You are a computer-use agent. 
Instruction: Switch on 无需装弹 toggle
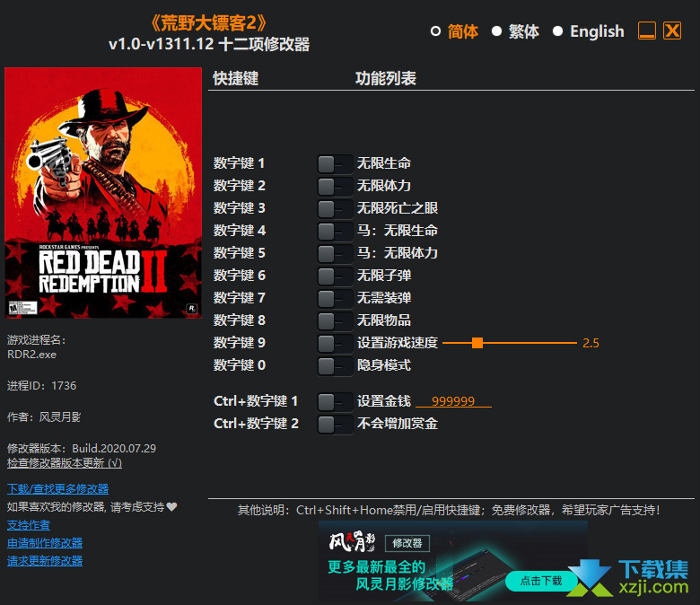(x=335, y=298)
